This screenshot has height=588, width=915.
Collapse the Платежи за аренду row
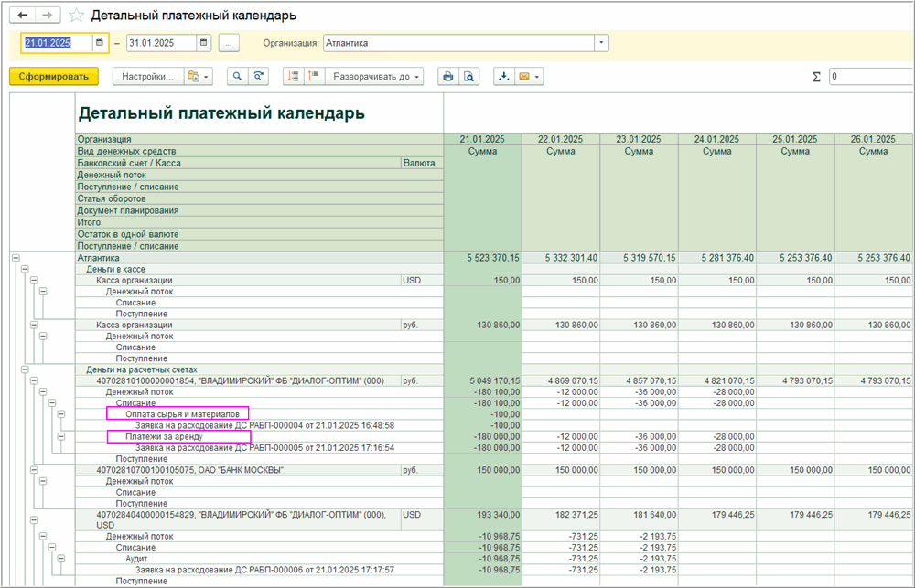[x=61, y=437]
